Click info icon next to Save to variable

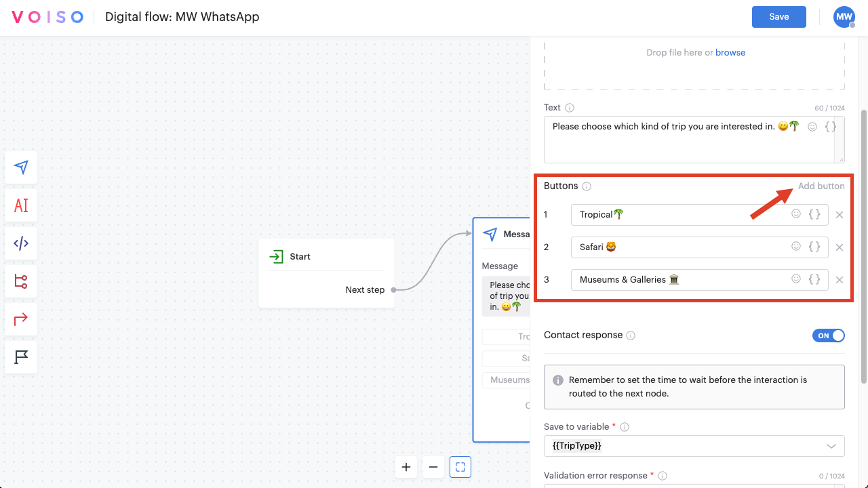pyautogui.click(x=625, y=427)
